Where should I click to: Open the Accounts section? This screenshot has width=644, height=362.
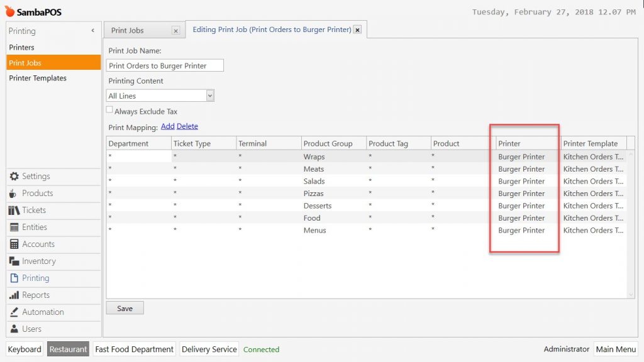[x=38, y=244]
